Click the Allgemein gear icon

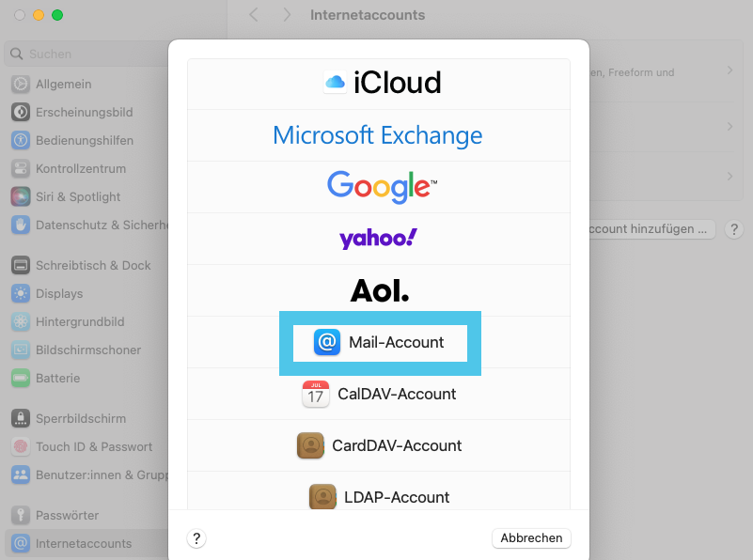[x=21, y=84]
